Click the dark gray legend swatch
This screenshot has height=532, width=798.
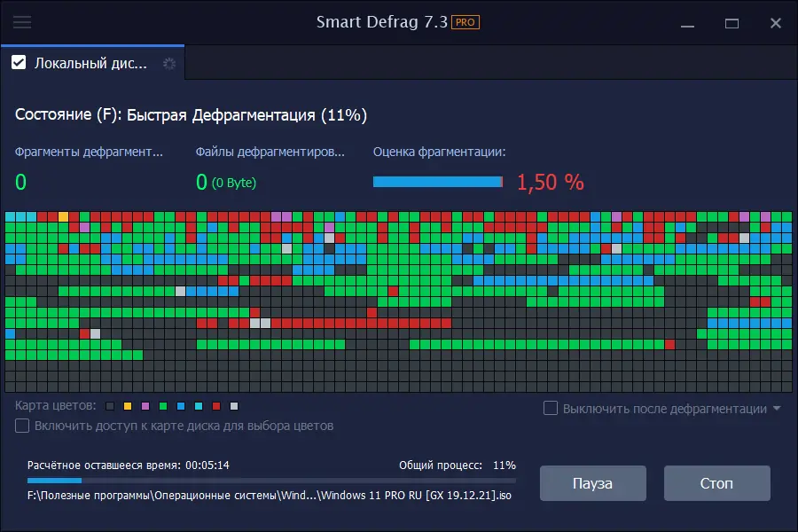click(x=109, y=406)
